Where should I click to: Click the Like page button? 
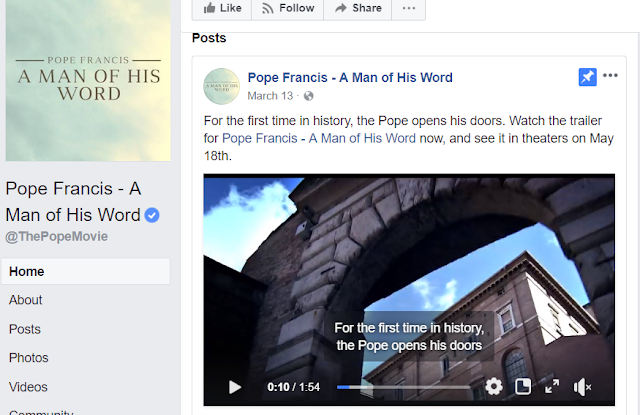pos(222,8)
